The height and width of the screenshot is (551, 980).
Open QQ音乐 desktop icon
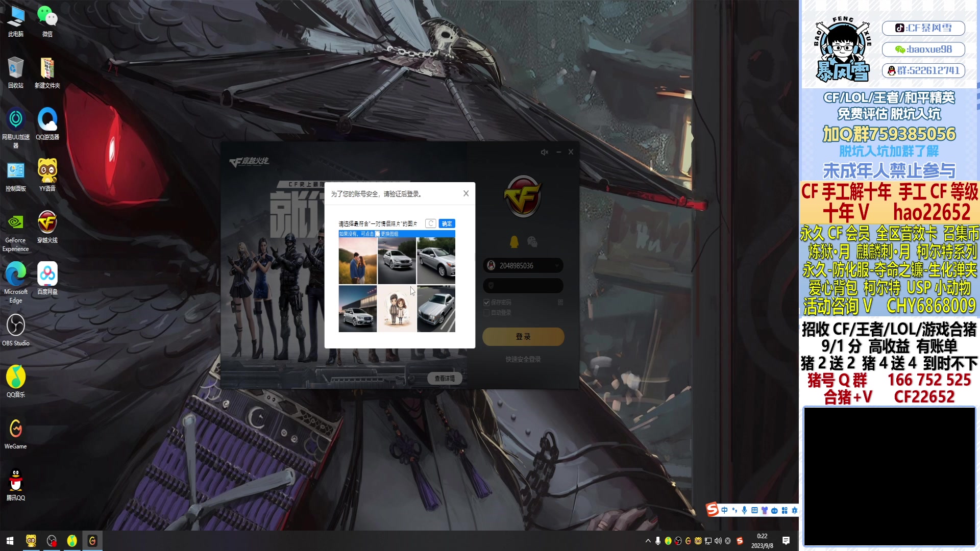16,382
